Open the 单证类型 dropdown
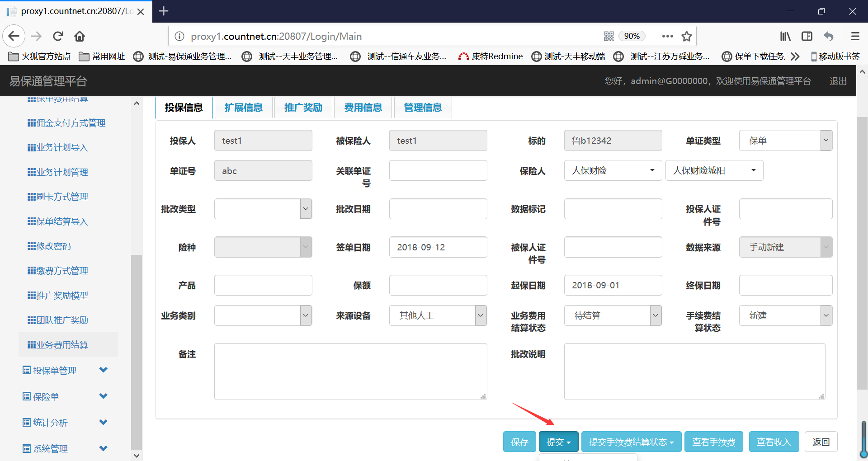 click(785, 141)
